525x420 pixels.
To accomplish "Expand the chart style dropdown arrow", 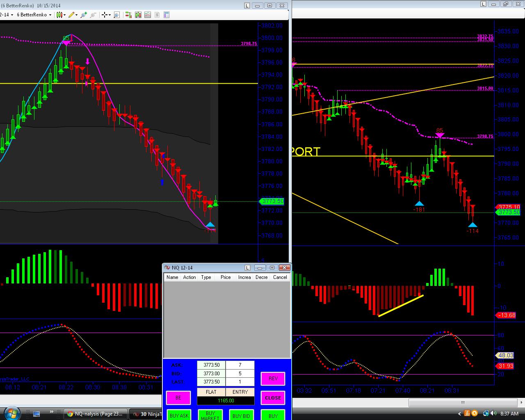I will pyautogui.click(x=64, y=15).
